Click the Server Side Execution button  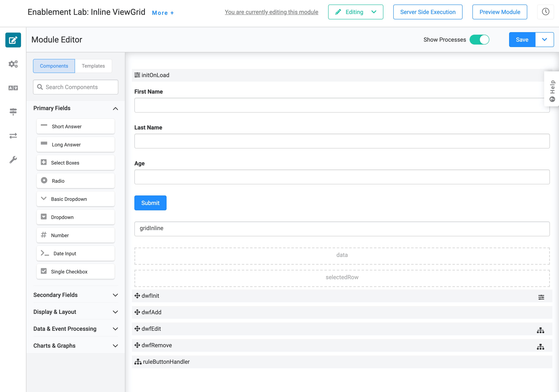click(x=428, y=12)
